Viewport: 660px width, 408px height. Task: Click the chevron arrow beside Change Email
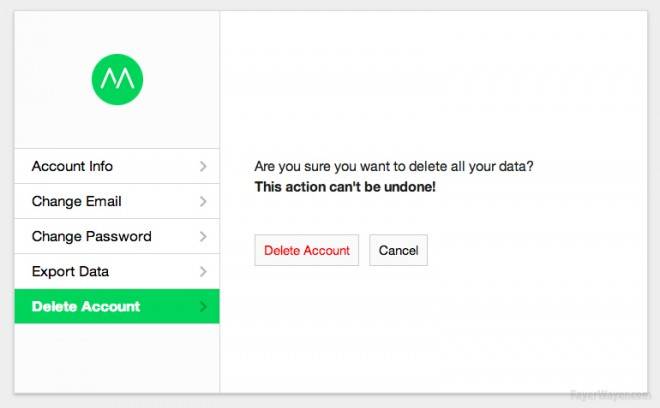(x=203, y=201)
